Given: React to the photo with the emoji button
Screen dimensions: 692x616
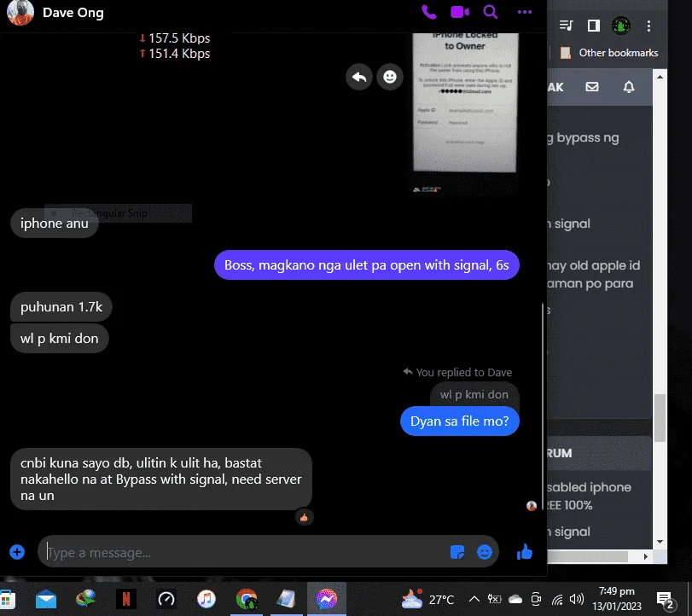Looking at the screenshot, I should [x=390, y=78].
